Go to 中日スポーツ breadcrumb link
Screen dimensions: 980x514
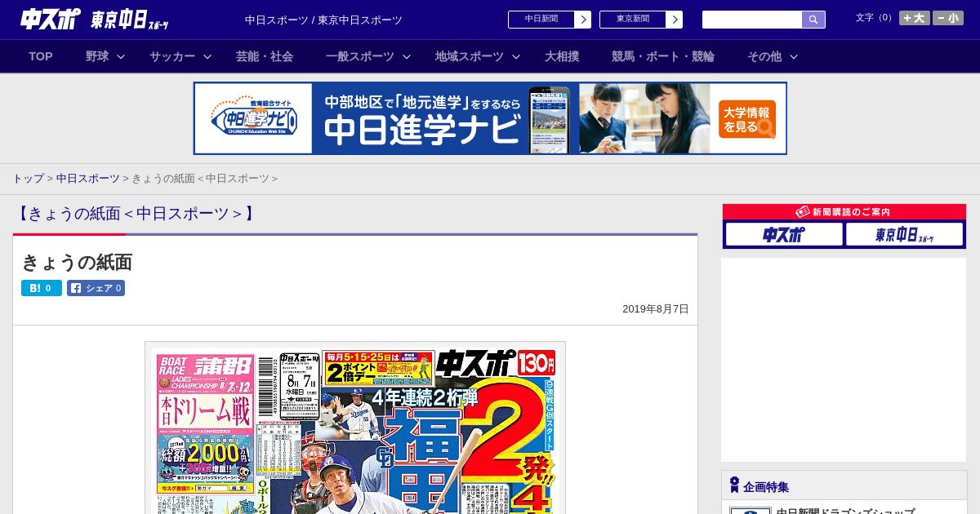tap(87, 179)
